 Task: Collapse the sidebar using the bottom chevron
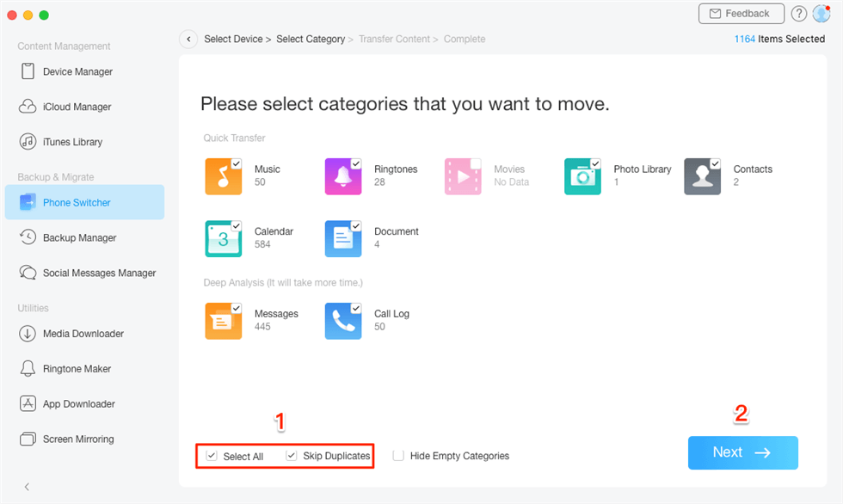click(x=27, y=486)
